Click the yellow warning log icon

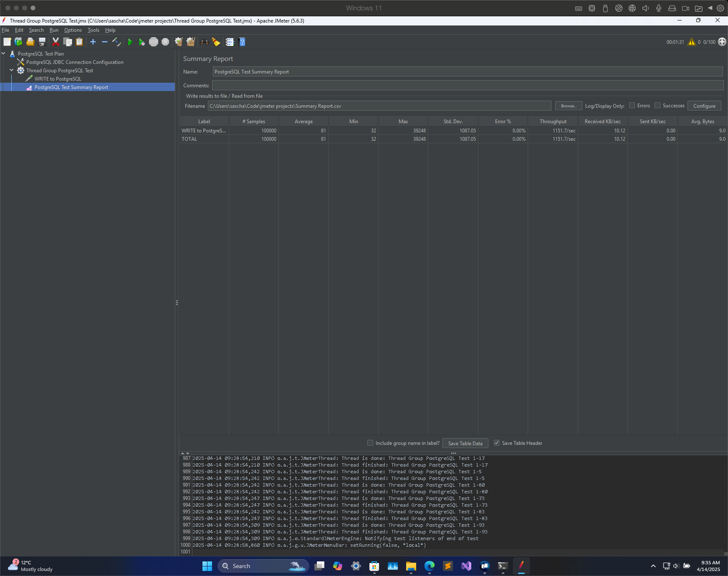point(692,42)
